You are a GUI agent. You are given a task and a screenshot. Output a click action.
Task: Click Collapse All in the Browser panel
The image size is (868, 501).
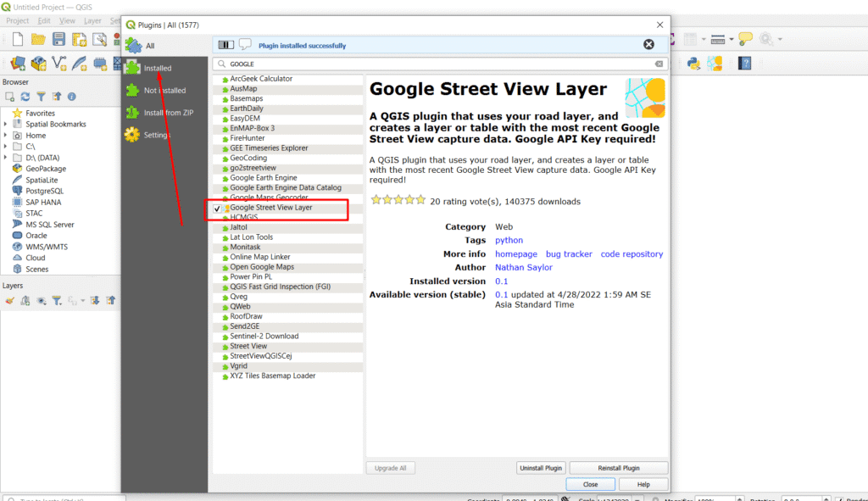pos(56,97)
